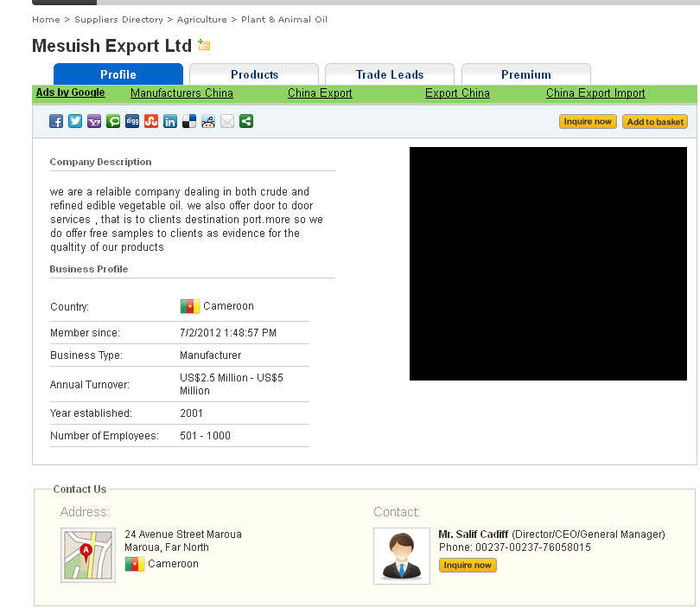The height and width of the screenshot is (608, 700).
Task: Email this profile via the envelope icon
Action: [x=227, y=122]
